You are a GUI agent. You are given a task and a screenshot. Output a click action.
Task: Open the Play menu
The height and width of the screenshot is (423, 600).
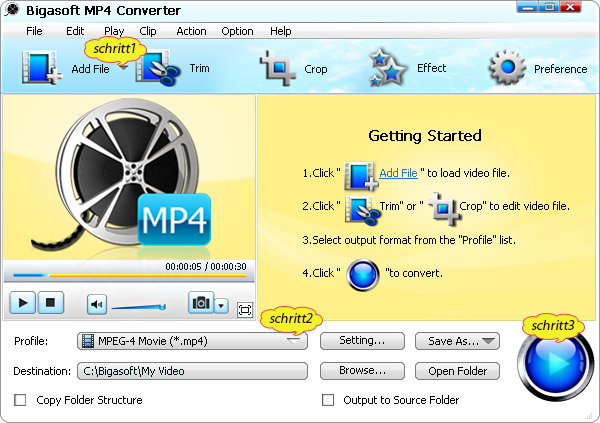(114, 31)
